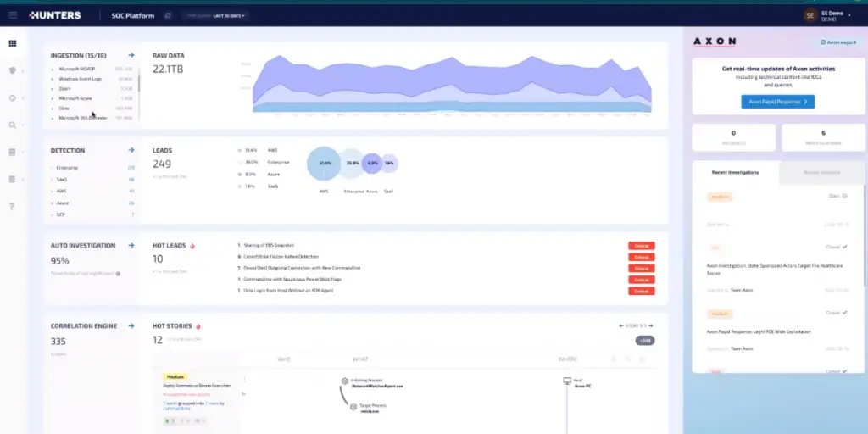Open the circular icon in left sidebar
Screen dimensions: 868x434
tap(12, 98)
